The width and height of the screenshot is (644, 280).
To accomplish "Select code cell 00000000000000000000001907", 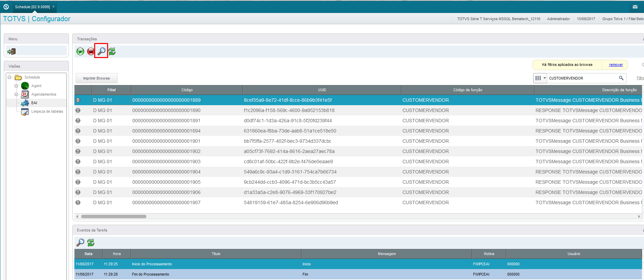I will (166, 202).
